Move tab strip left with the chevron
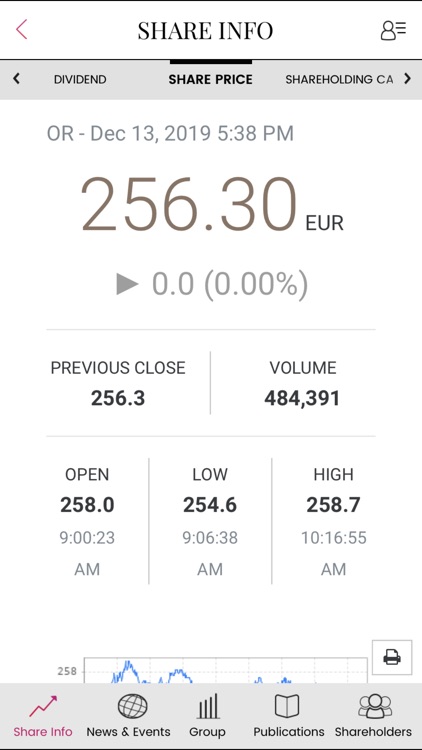 point(17,78)
